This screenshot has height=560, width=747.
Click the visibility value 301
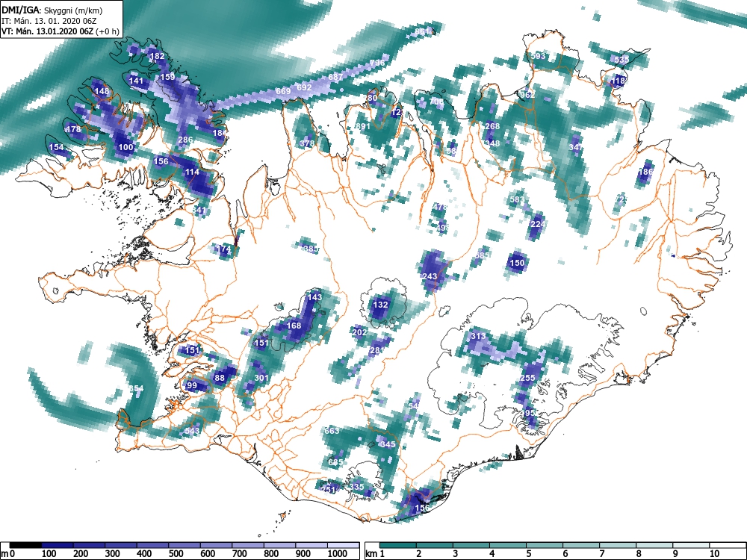pyautogui.click(x=261, y=378)
